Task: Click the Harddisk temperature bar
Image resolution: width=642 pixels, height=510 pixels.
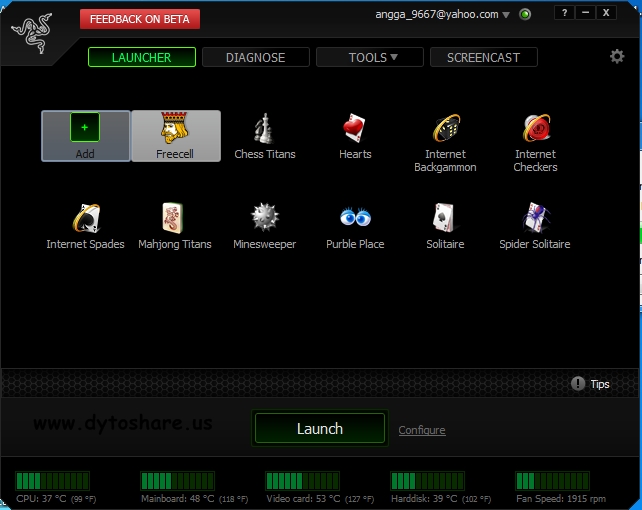Action: coord(427,481)
